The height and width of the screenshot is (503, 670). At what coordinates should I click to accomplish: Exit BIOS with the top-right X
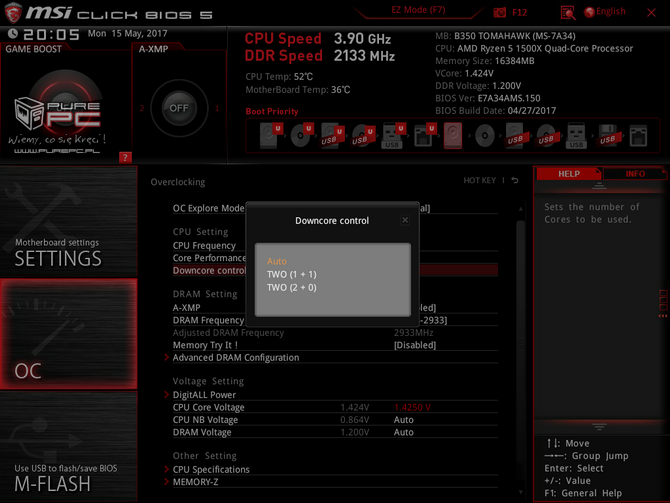(651, 12)
